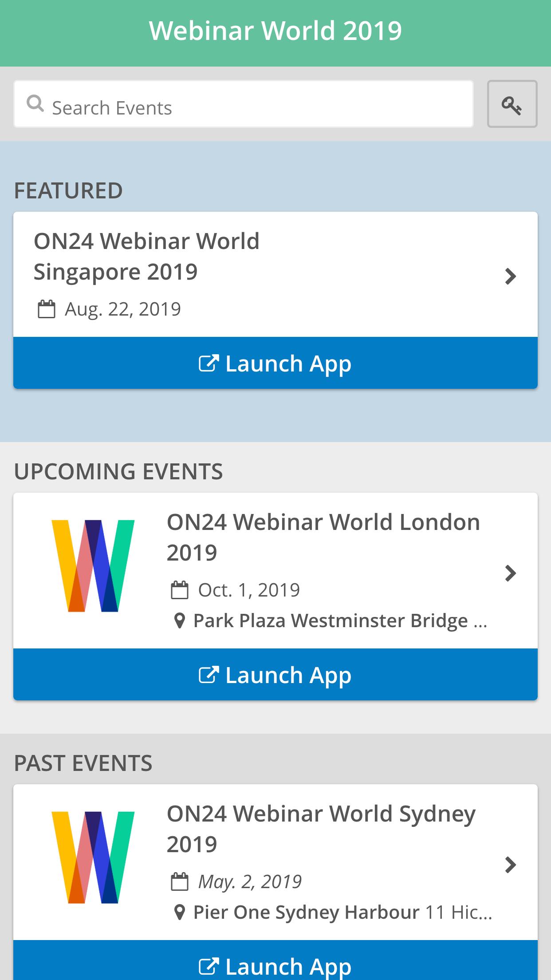Expand Singapore 2019 event chevron
Image resolution: width=551 pixels, height=980 pixels.
(511, 276)
